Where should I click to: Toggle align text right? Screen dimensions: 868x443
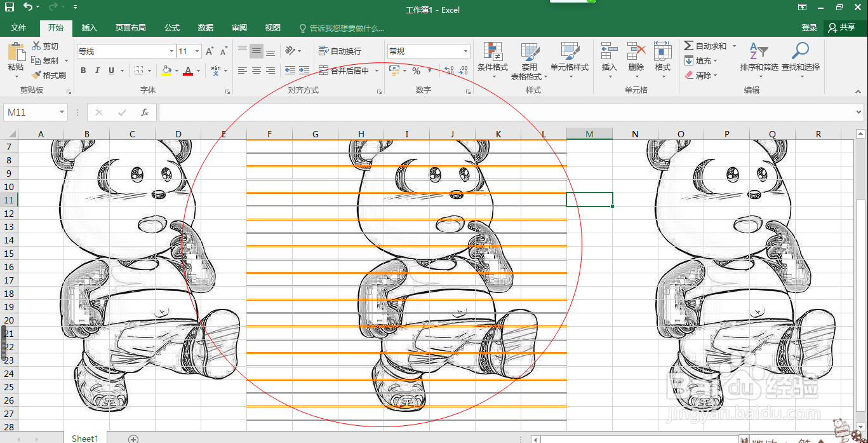pos(270,71)
